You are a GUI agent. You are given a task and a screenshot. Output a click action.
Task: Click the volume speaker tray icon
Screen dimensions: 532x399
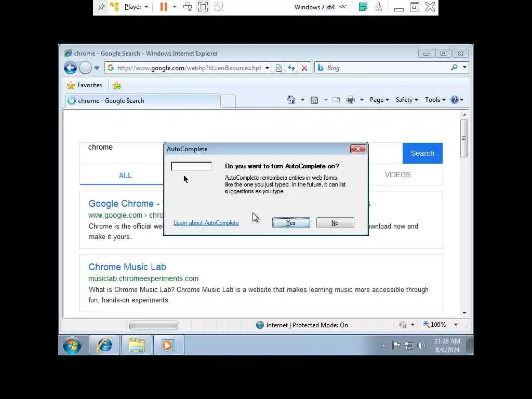click(x=421, y=345)
